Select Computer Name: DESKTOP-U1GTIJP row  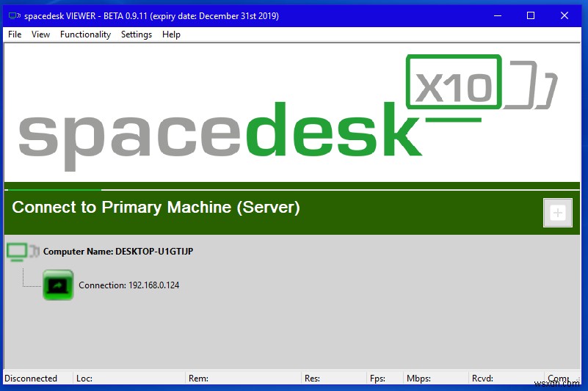coord(118,251)
